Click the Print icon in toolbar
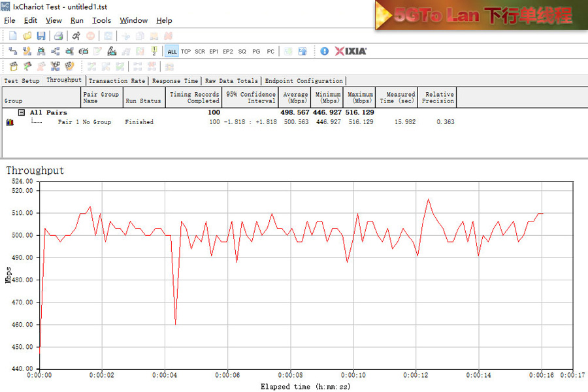Viewport: 588px width, 392px height. (x=58, y=36)
